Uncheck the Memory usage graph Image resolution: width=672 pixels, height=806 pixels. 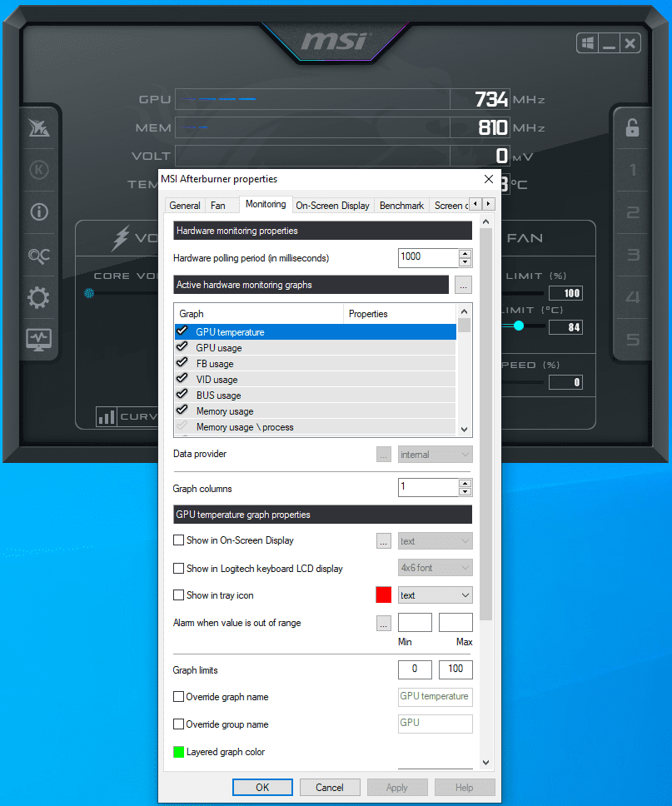[182, 410]
